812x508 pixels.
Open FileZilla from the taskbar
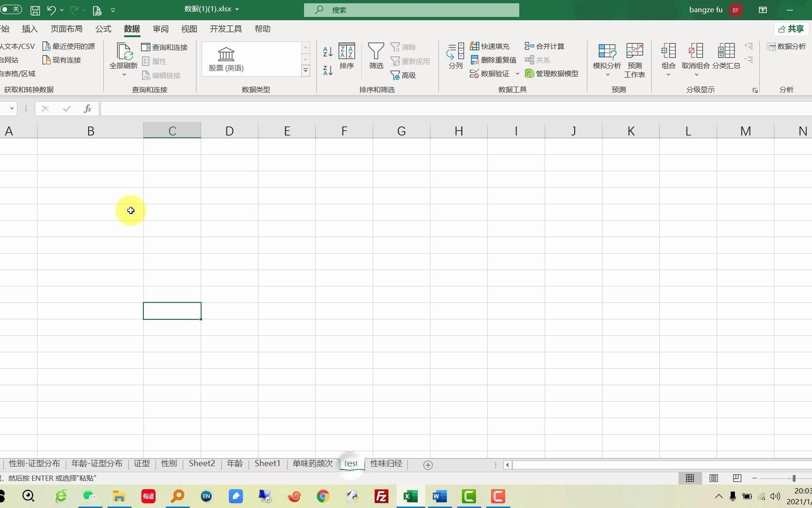point(381,496)
